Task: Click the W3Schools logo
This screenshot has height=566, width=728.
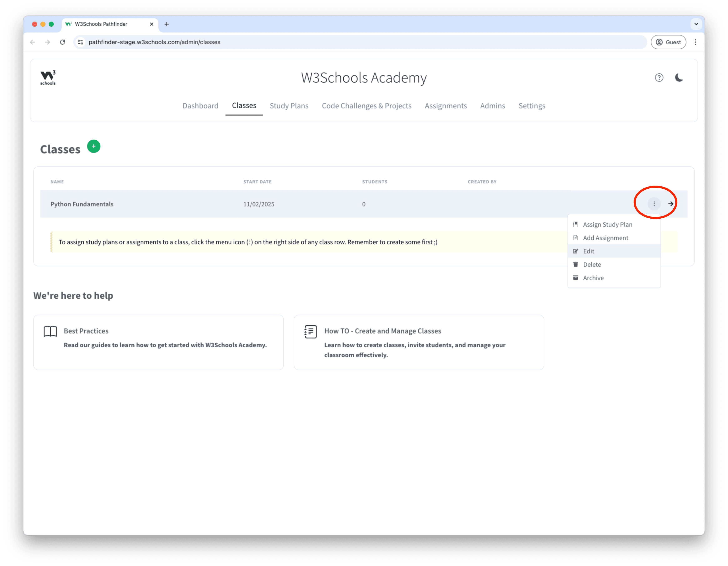Action: (x=48, y=78)
